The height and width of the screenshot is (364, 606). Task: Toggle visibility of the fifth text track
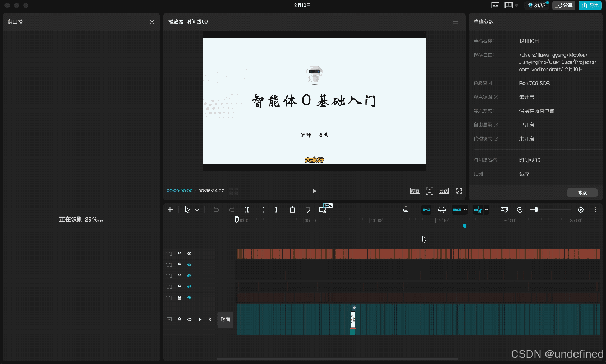[190, 297]
